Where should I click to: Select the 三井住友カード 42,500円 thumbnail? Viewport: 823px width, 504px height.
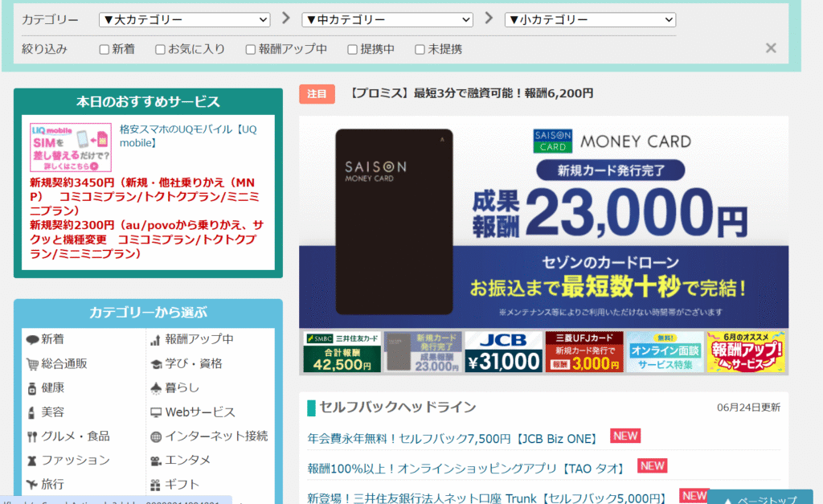pos(342,352)
